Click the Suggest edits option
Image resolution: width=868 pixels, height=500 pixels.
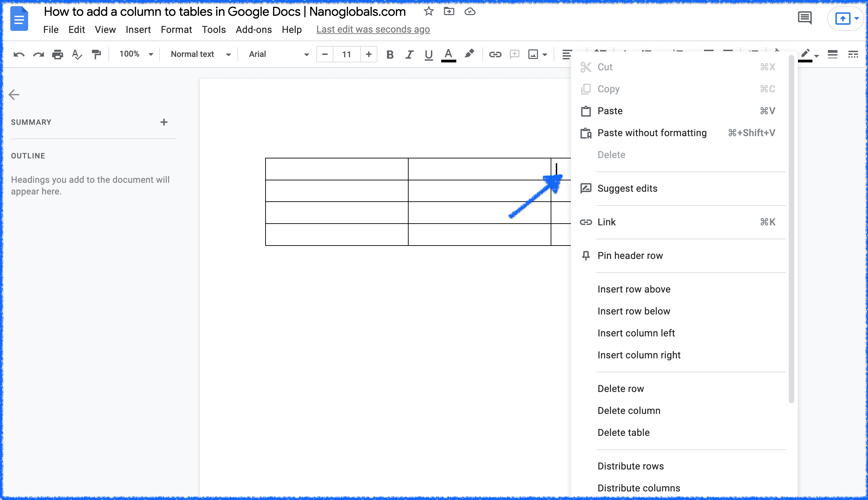point(627,188)
